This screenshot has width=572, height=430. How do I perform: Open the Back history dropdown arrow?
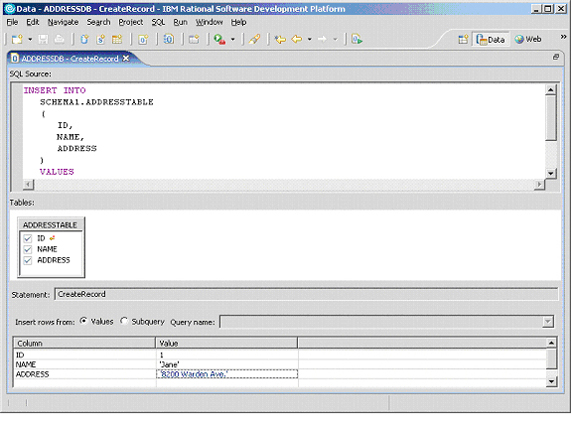pos(309,39)
